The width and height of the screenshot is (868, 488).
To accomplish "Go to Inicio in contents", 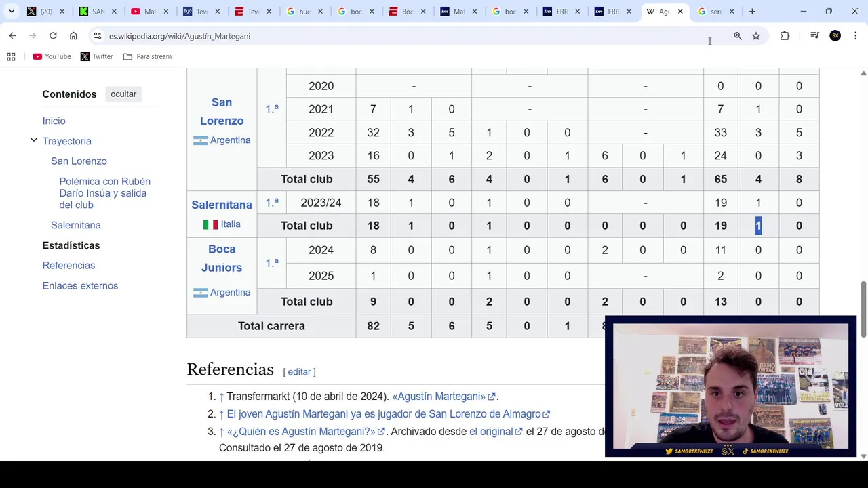I will (x=54, y=121).
